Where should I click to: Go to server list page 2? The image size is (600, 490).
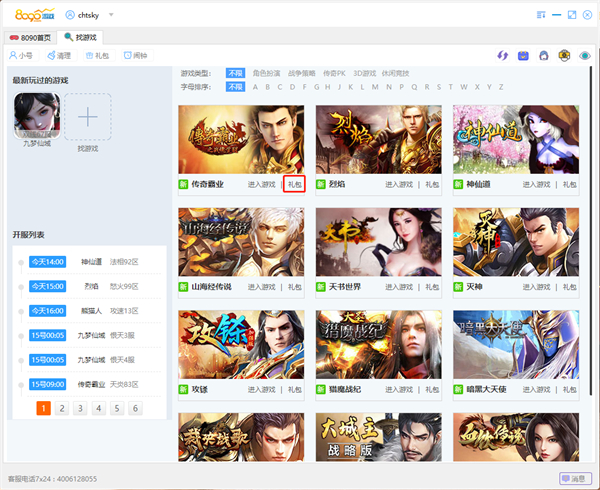(x=62, y=408)
